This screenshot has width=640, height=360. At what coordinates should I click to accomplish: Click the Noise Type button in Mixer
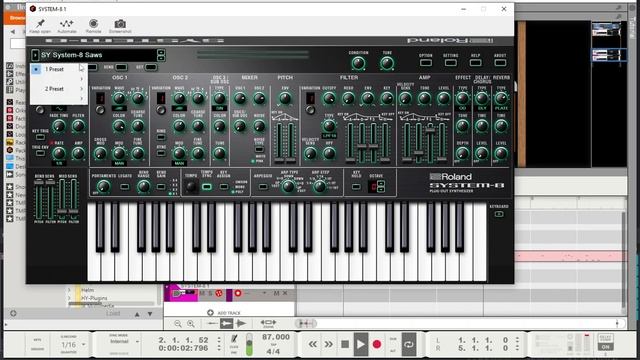[259, 149]
